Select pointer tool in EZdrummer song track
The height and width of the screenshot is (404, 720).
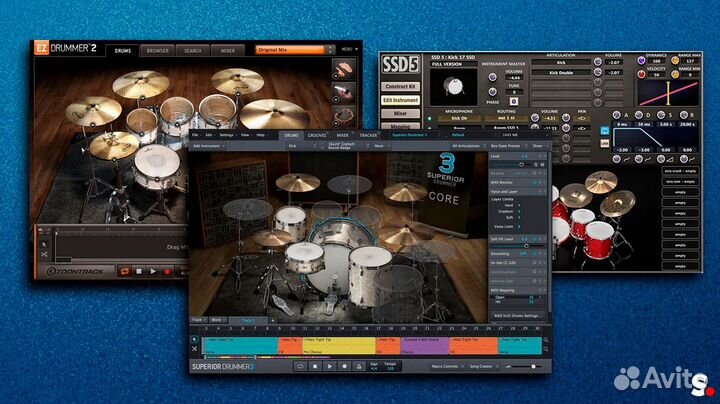tap(44, 245)
